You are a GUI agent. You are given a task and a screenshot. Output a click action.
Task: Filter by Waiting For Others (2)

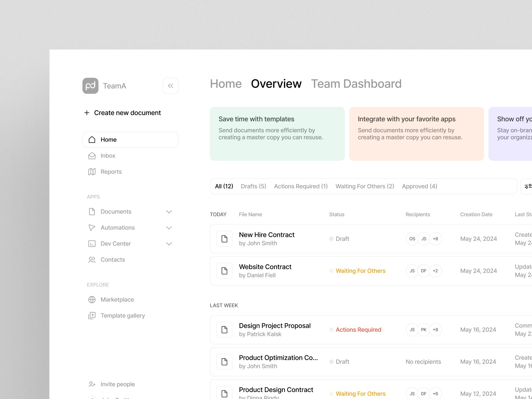coord(365,186)
